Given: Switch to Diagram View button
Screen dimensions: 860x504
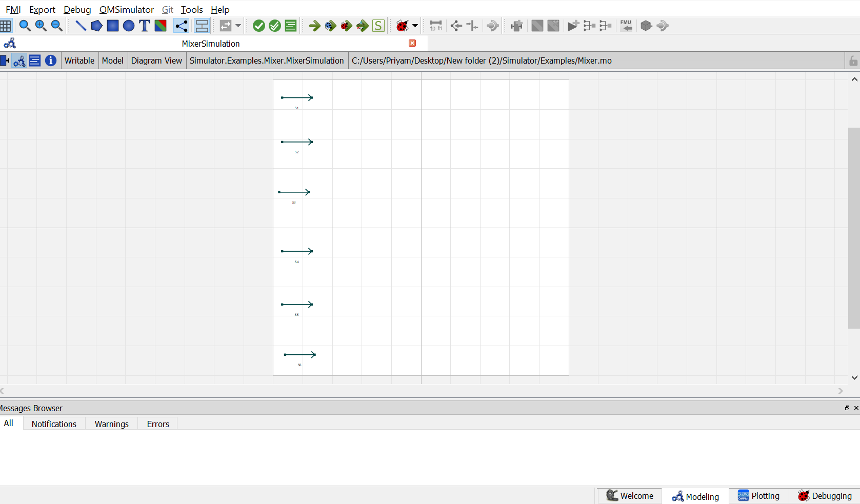Looking at the screenshot, I should click(x=19, y=61).
